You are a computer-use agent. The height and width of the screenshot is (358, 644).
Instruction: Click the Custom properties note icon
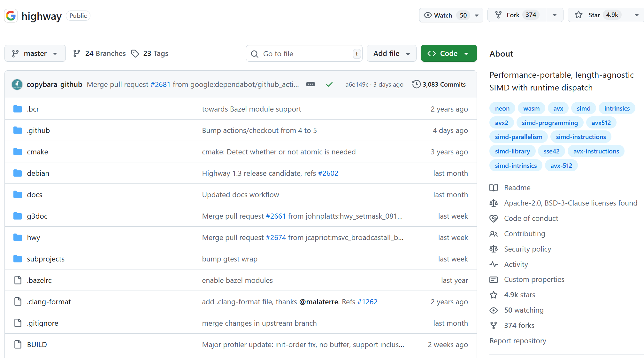(494, 280)
